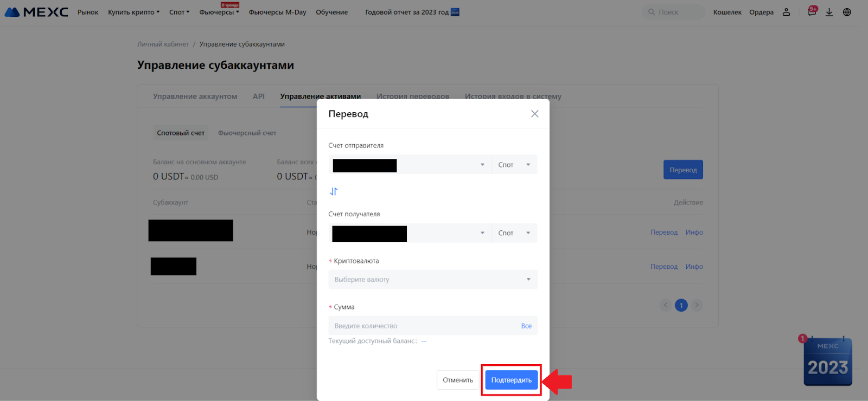This screenshot has height=401, width=868.
Task: Go to previous page arrow
Action: coord(666,305)
